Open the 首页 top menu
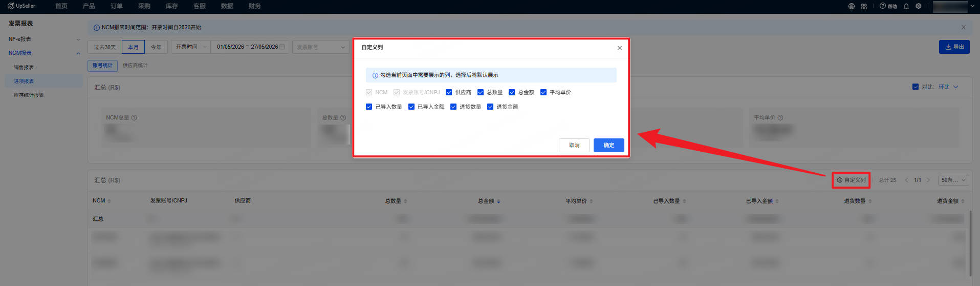Viewport: 980px width, 286px height. coord(61,6)
